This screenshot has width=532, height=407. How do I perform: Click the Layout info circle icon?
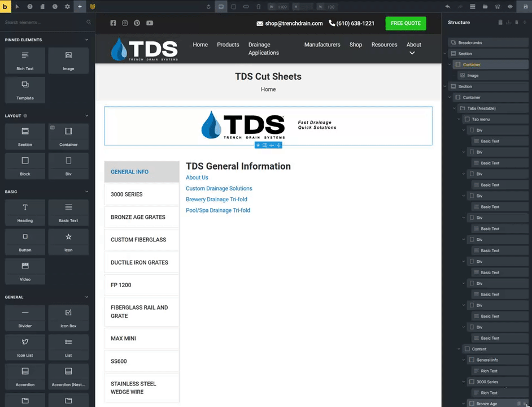[25, 116]
